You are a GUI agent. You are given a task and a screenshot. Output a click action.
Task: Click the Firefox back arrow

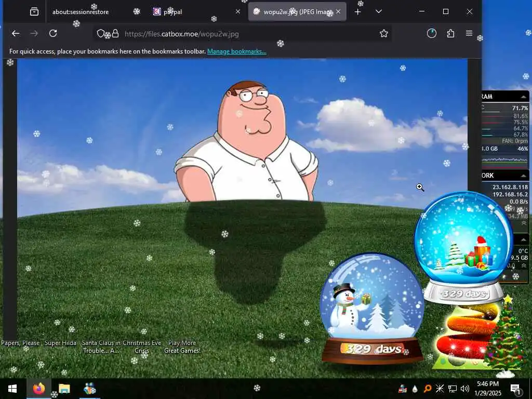pos(16,33)
